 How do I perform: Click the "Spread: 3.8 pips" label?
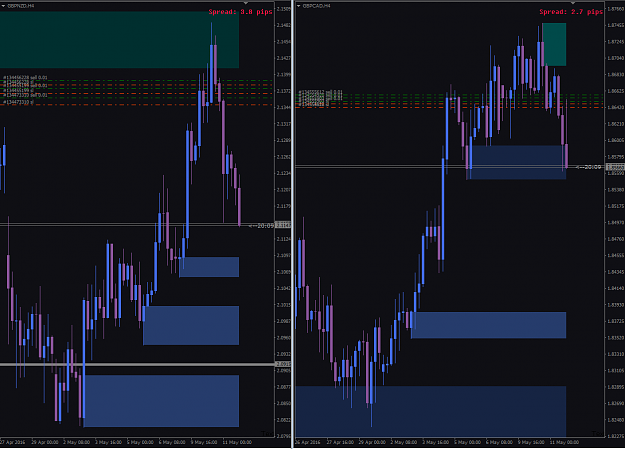pos(240,12)
